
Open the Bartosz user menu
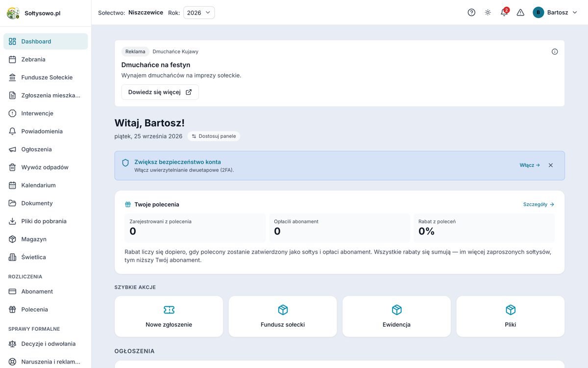555,13
